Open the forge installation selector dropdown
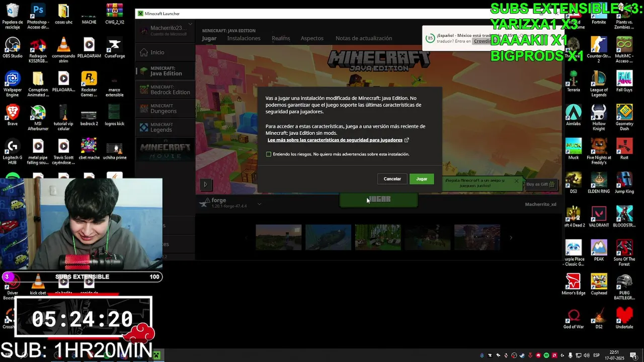This screenshot has height=362, width=644. point(259,204)
